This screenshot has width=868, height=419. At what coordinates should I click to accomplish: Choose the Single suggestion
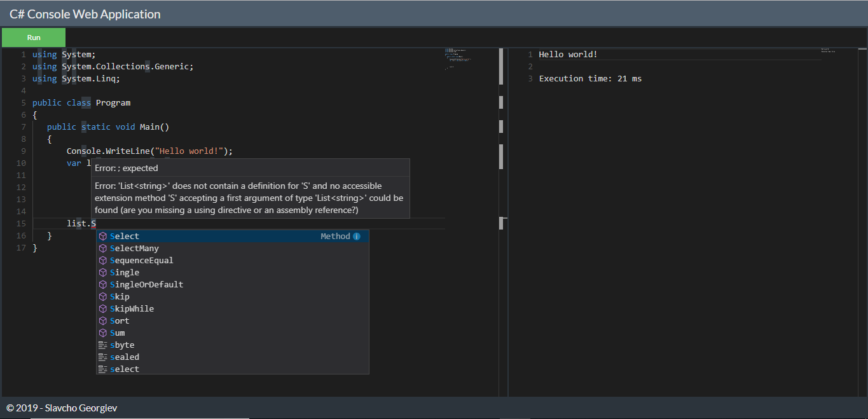pyautogui.click(x=233, y=273)
